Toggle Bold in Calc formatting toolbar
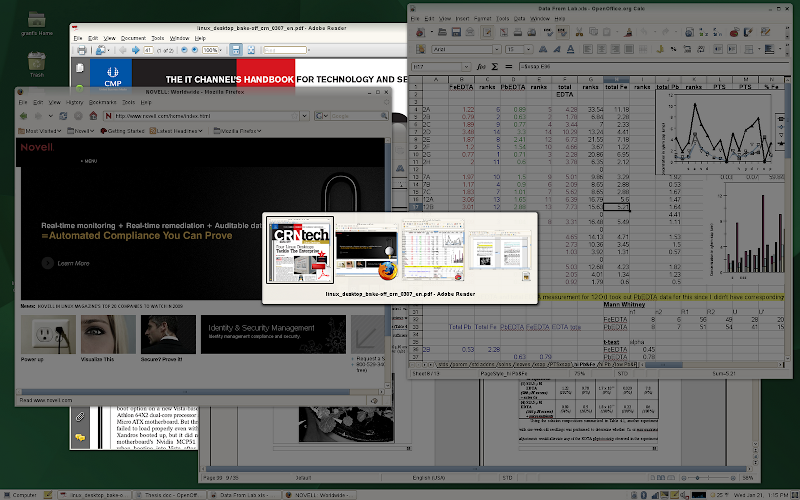800x500 pixels. pyautogui.click(x=543, y=49)
